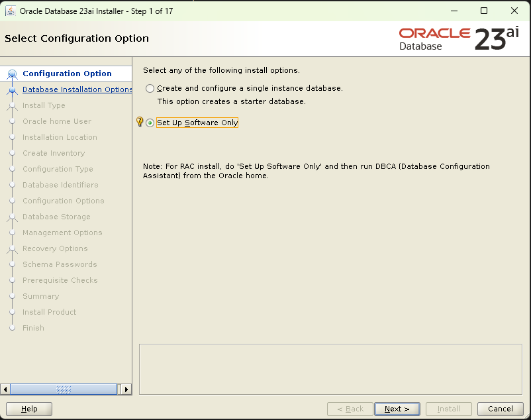The height and width of the screenshot is (420, 531).
Task: Open Help for this installer step
Action: tap(28, 409)
